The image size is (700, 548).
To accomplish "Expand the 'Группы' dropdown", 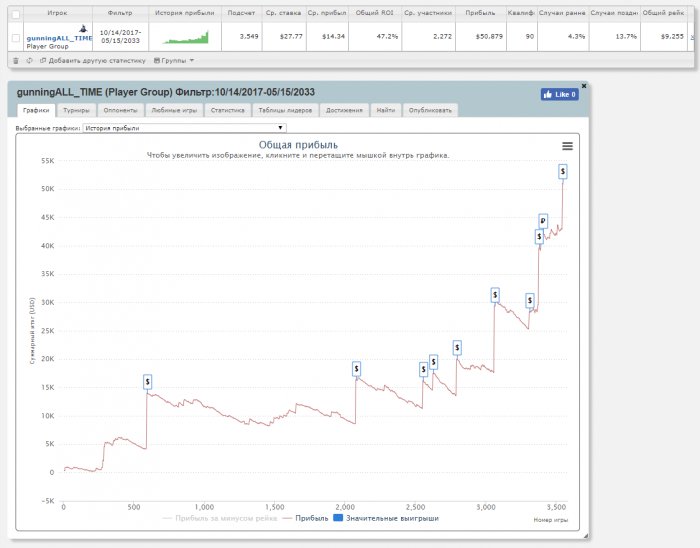I will (174, 60).
